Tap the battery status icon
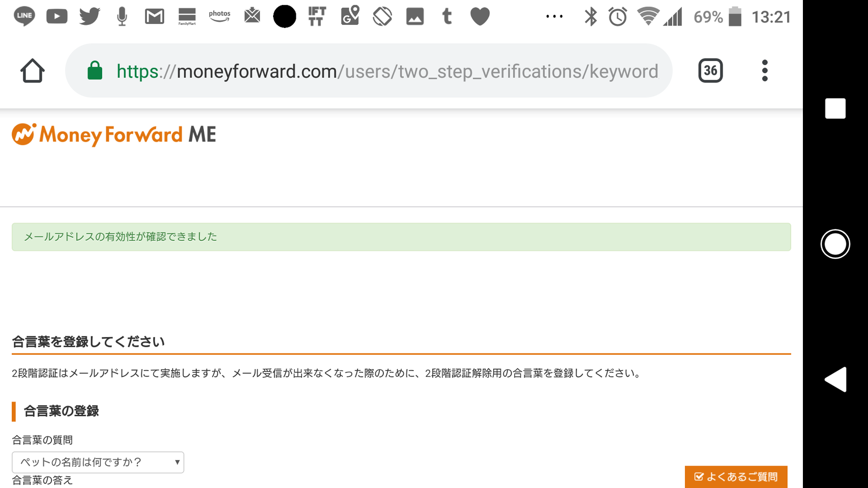This screenshot has width=868, height=488. point(735,16)
